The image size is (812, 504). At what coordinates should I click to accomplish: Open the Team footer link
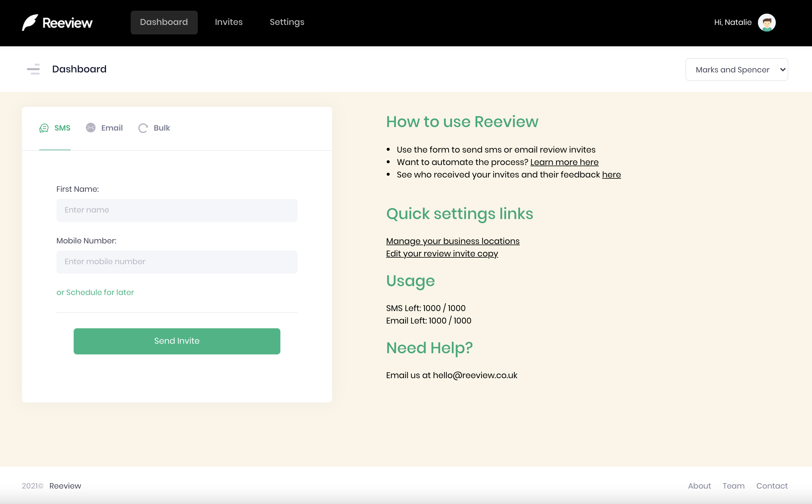[733, 486]
